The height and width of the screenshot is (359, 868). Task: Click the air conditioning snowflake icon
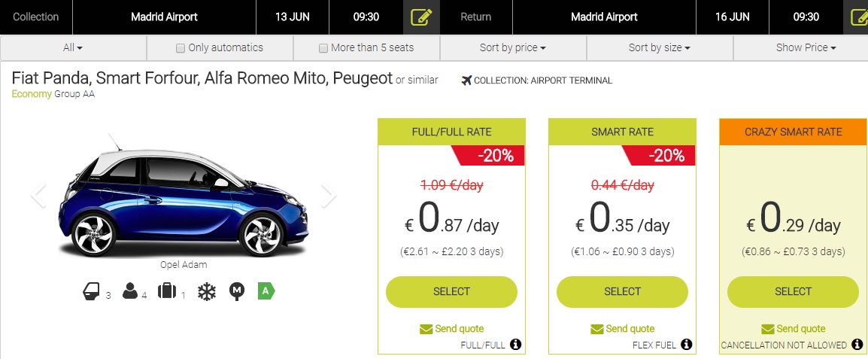coord(206,292)
